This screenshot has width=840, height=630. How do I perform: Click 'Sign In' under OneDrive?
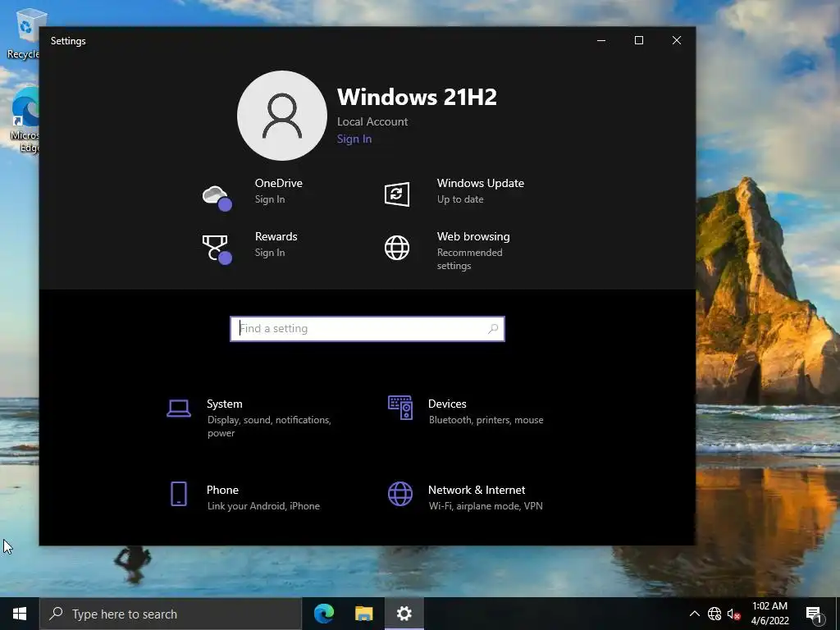coord(270,199)
